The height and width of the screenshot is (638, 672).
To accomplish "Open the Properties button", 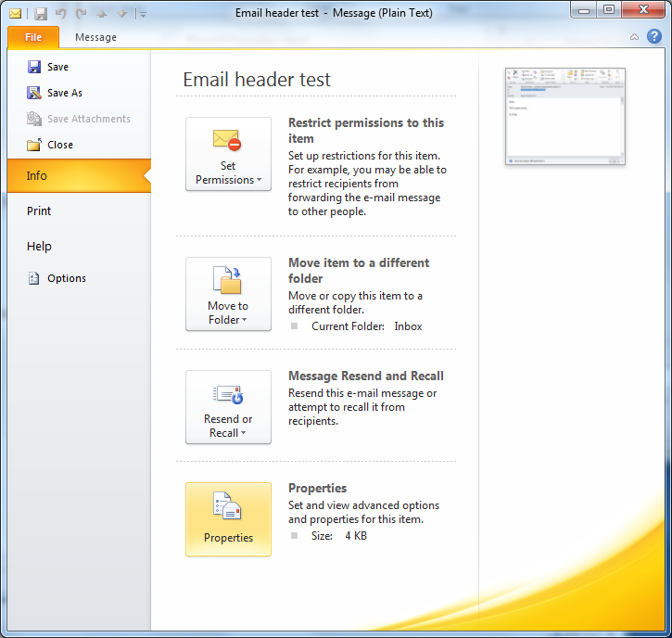I will click(x=228, y=518).
